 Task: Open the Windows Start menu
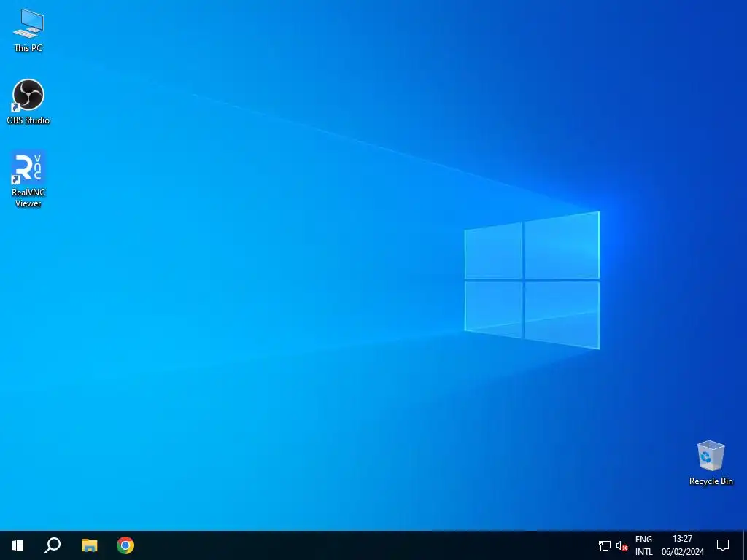click(x=18, y=545)
